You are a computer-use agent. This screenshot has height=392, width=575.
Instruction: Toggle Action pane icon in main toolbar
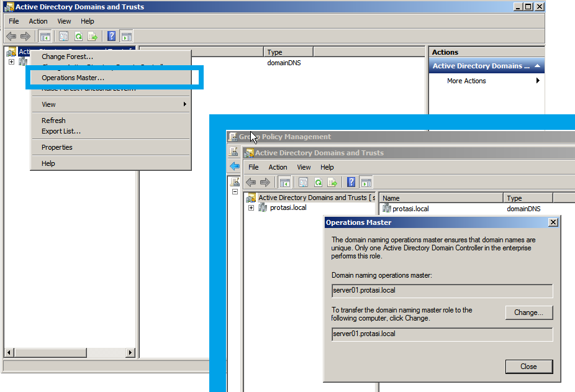tap(126, 36)
